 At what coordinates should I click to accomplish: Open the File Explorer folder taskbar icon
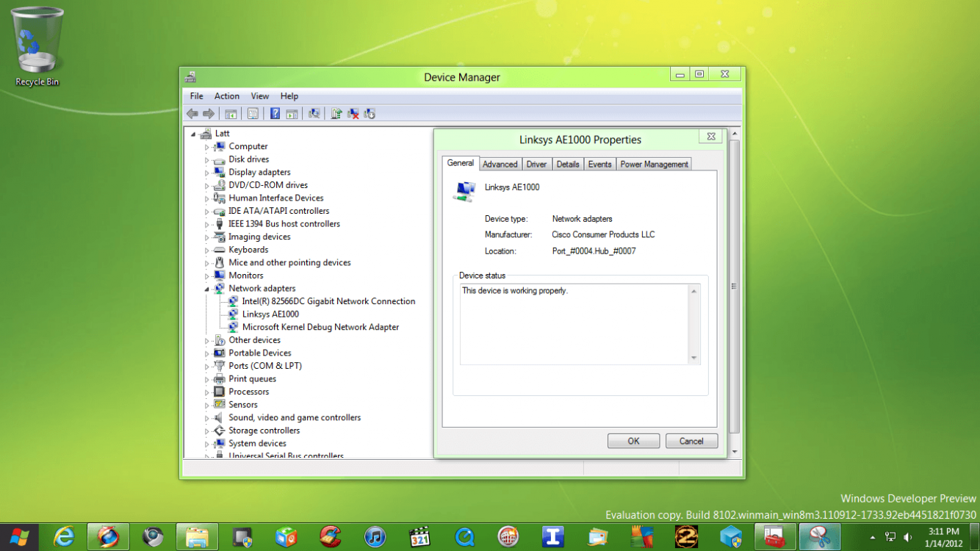coord(197,537)
